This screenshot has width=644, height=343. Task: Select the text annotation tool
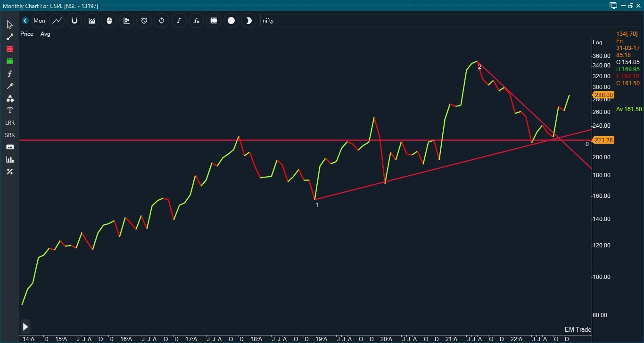pos(9,110)
